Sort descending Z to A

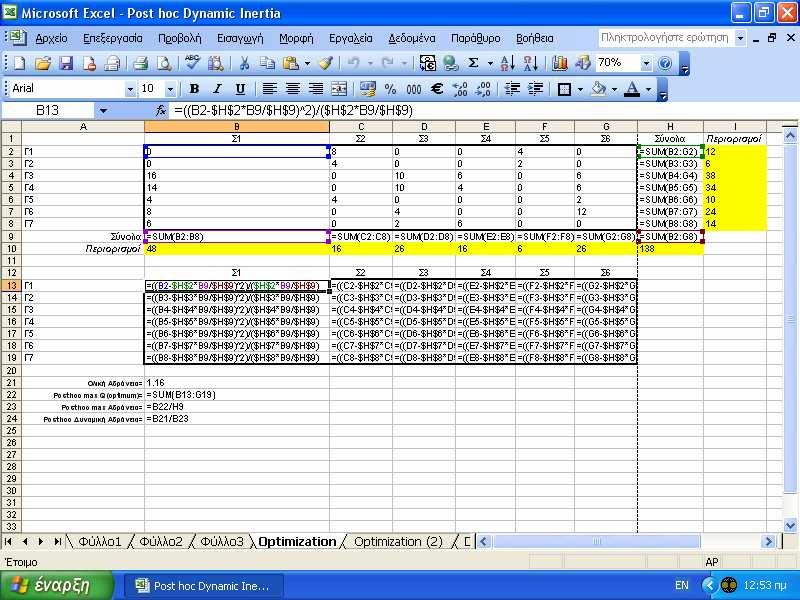(x=531, y=63)
